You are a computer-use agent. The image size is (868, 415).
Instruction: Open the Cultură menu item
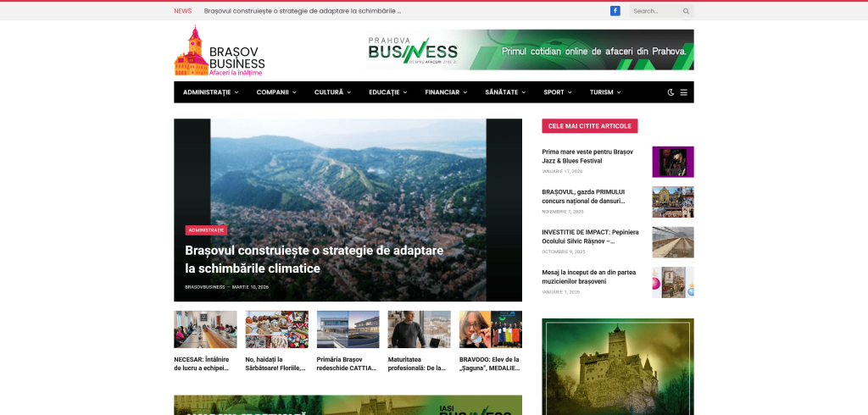[x=329, y=92]
